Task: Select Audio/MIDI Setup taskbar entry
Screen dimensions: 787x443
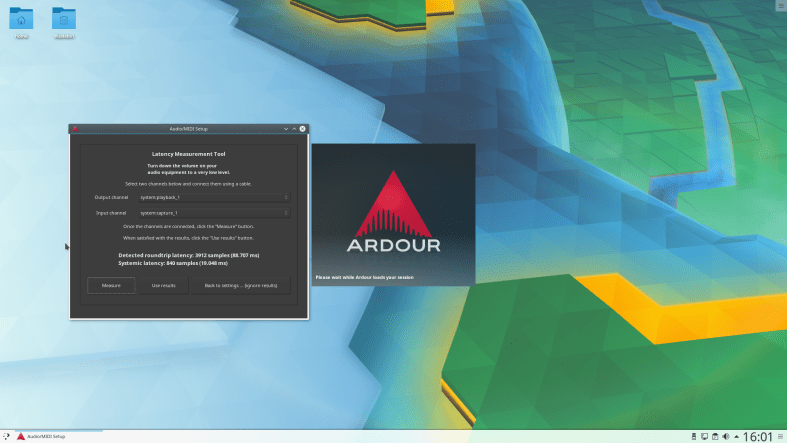Action: [42, 436]
